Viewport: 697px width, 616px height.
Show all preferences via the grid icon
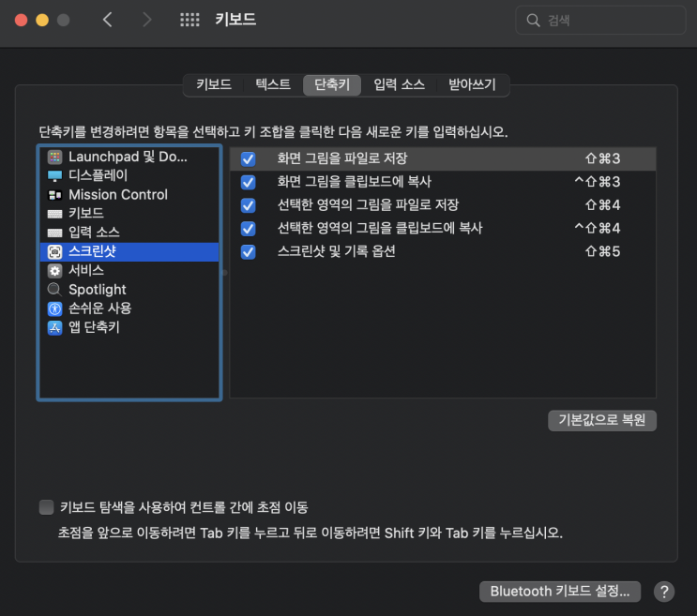coord(189,20)
